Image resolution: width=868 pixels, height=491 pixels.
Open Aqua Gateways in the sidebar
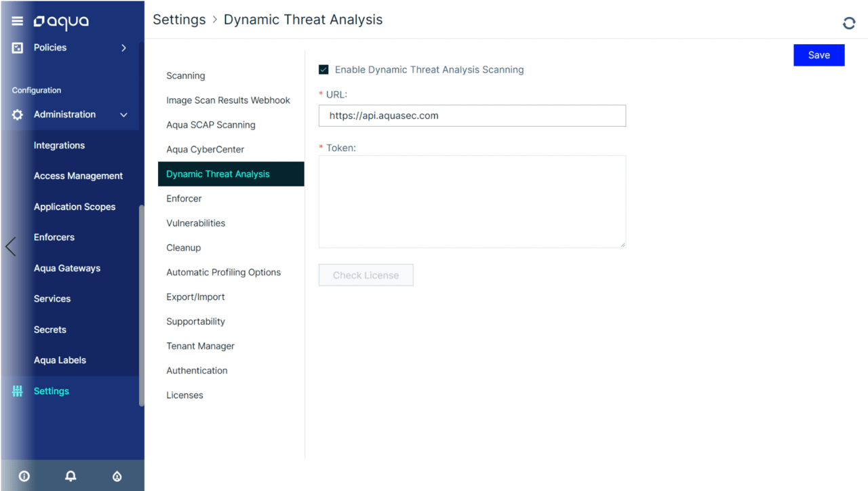67,269
